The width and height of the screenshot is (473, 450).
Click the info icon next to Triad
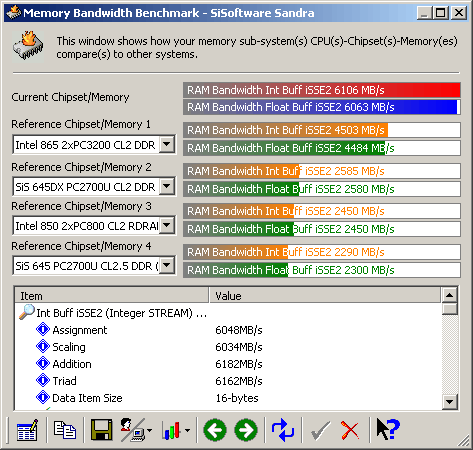tap(43, 380)
